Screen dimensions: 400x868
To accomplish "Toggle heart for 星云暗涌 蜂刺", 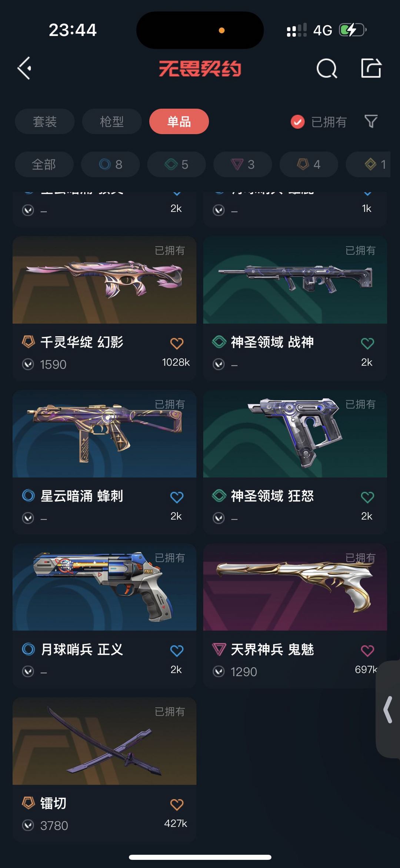I will (177, 497).
